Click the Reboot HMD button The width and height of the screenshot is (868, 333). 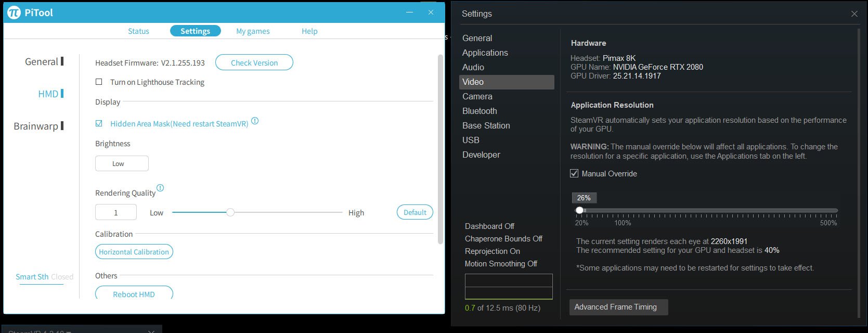(134, 293)
